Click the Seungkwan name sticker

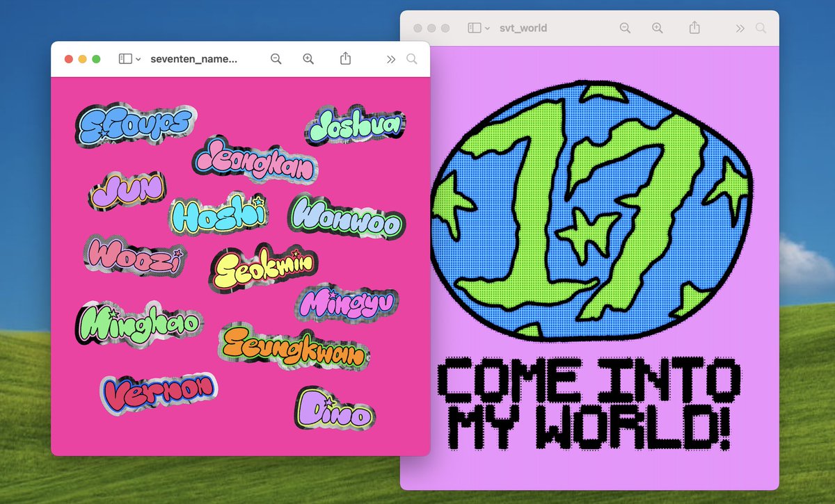pyautogui.click(x=293, y=348)
